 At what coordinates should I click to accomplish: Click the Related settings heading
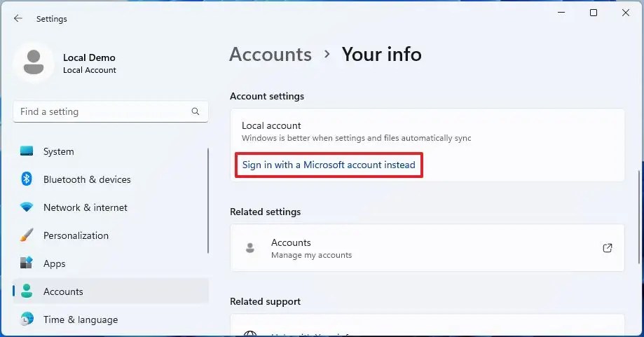point(266,212)
